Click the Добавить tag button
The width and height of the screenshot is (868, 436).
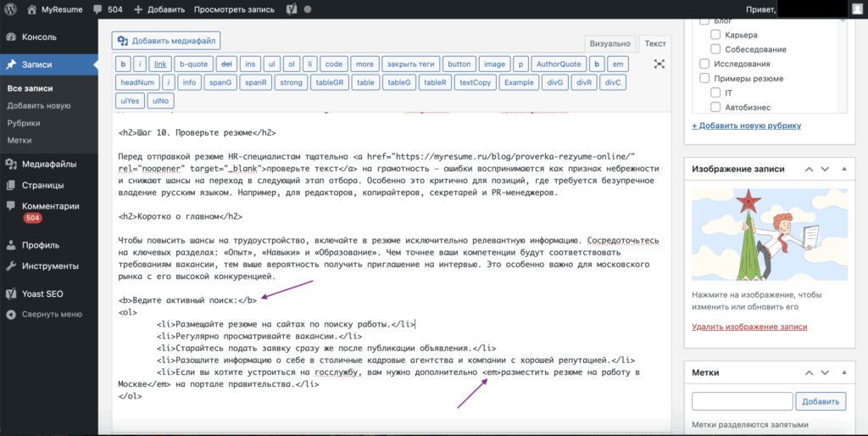(x=821, y=402)
